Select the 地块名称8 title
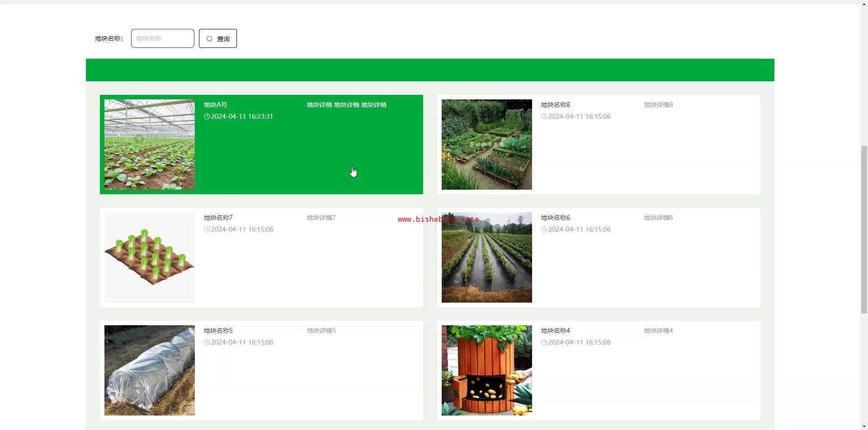 (556, 105)
